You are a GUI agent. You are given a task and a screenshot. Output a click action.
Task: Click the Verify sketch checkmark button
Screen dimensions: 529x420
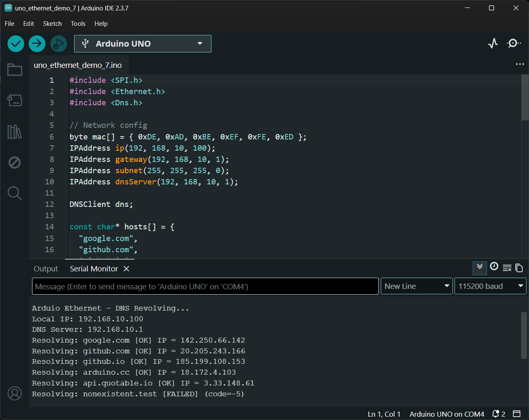16,44
